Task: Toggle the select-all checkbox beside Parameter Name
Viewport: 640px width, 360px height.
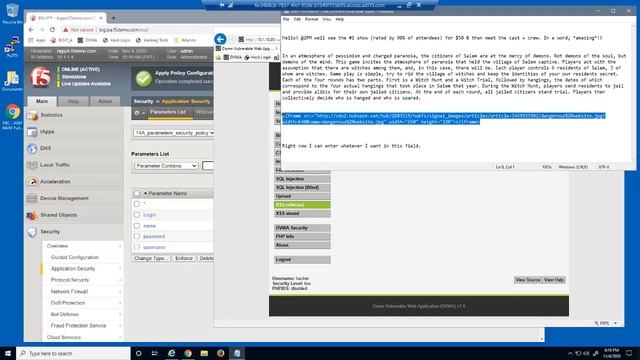Action: (x=137, y=193)
